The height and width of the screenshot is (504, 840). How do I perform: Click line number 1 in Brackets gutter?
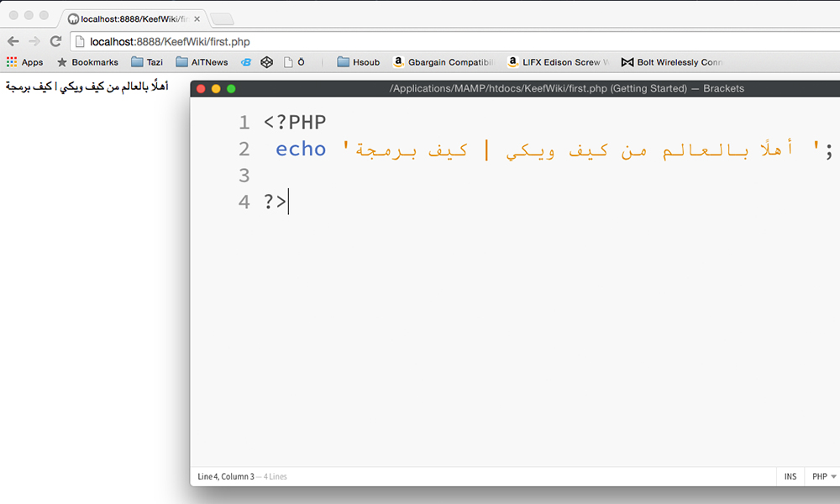[244, 123]
